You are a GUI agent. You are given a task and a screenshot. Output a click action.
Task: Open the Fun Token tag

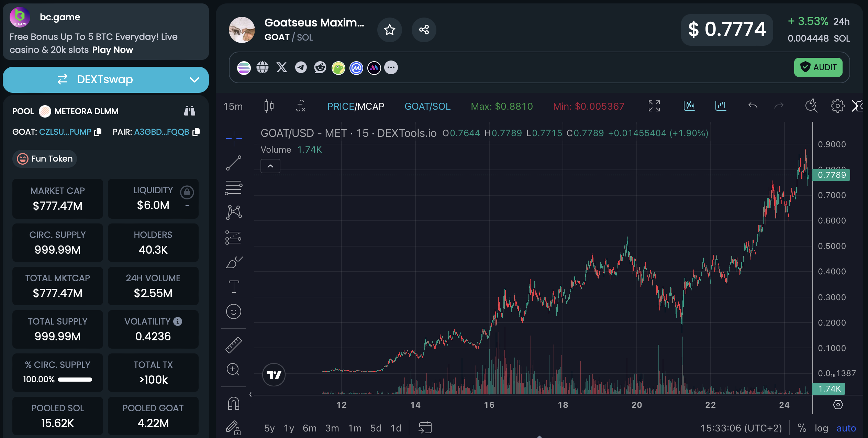click(x=45, y=159)
